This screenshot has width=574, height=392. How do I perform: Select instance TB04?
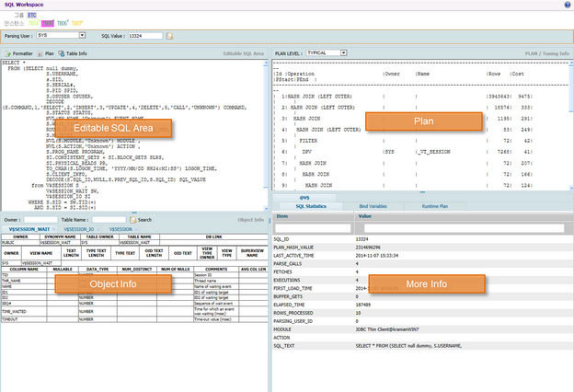click(34, 23)
